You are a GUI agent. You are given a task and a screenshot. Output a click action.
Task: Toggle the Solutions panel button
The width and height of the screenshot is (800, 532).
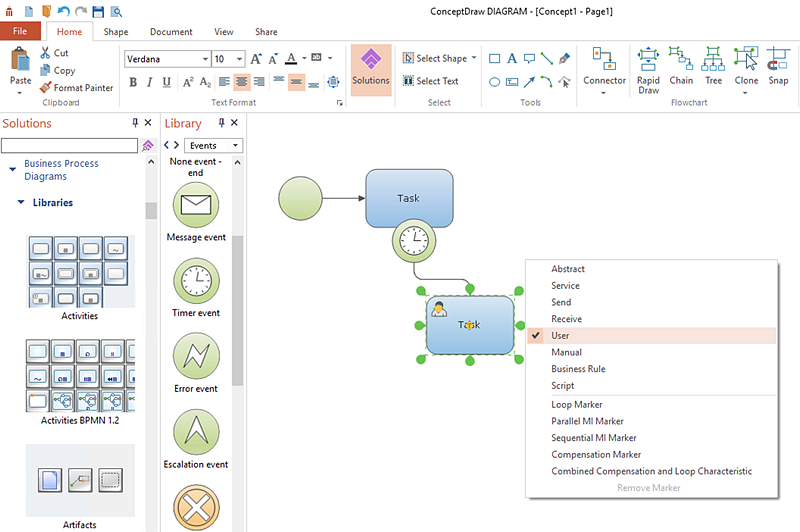click(371, 69)
